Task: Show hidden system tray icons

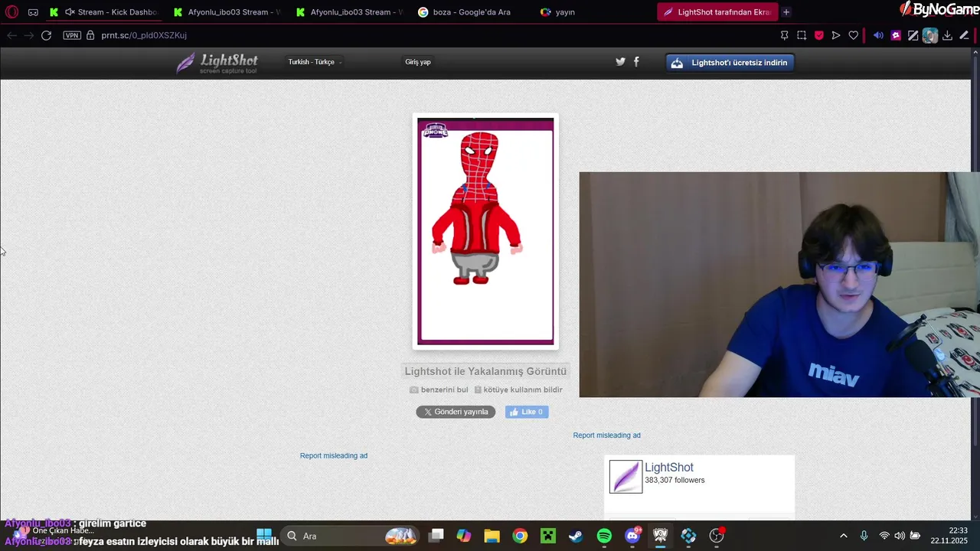Action: point(844,536)
